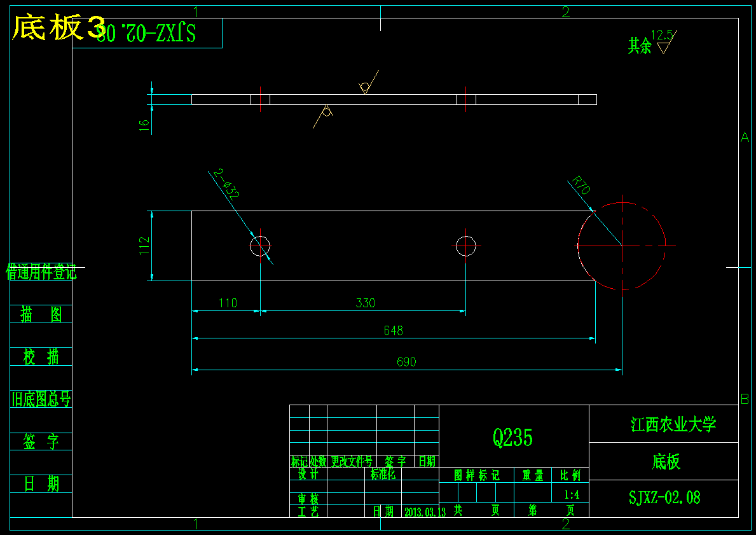Image resolution: width=756 pixels, height=535 pixels.
Task: Click zone letter A on right border
Action: pyautogui.click(x=745, y=137)
